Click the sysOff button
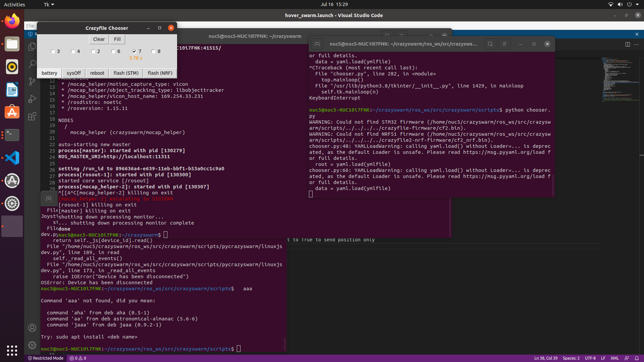The image size is (644, 362). (73, 73)
